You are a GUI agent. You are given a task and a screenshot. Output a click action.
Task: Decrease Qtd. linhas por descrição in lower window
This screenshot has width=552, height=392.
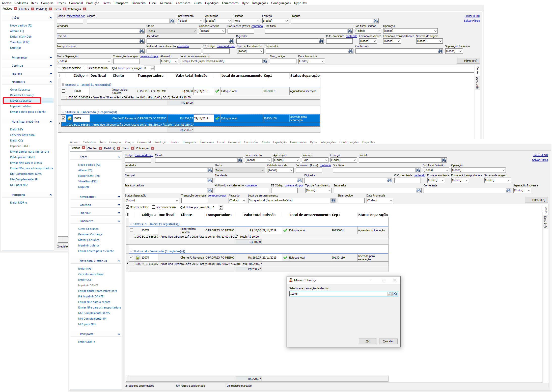click(221, 209)
